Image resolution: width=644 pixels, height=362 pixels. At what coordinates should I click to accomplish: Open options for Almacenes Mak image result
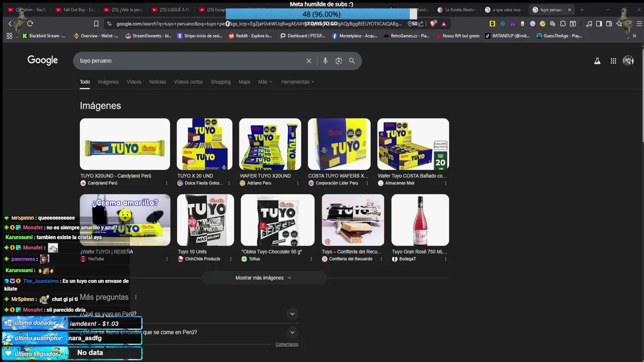[445, 183]
